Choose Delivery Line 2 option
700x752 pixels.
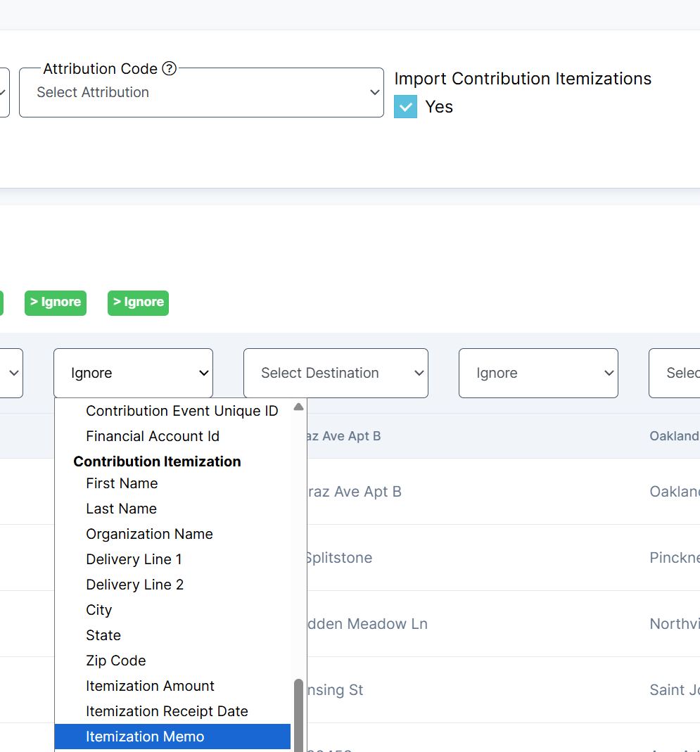click(134, 585)
